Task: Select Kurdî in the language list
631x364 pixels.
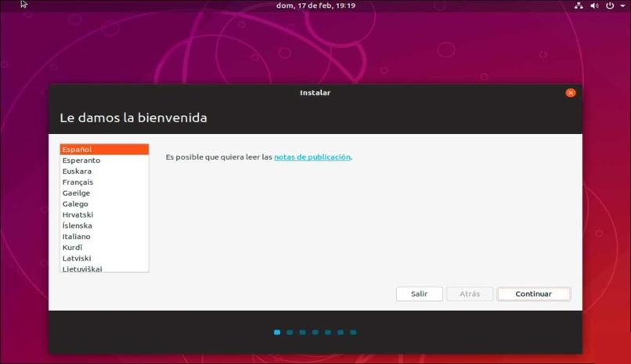Action: click(104, 247)
